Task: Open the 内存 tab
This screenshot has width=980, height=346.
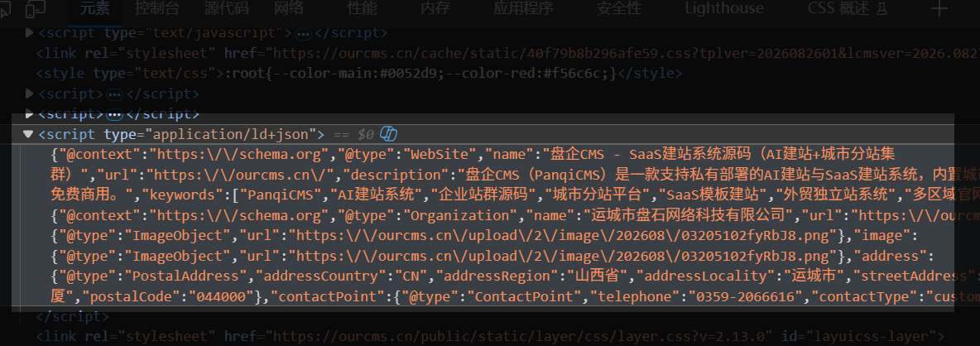Action: tap(435, 8)
